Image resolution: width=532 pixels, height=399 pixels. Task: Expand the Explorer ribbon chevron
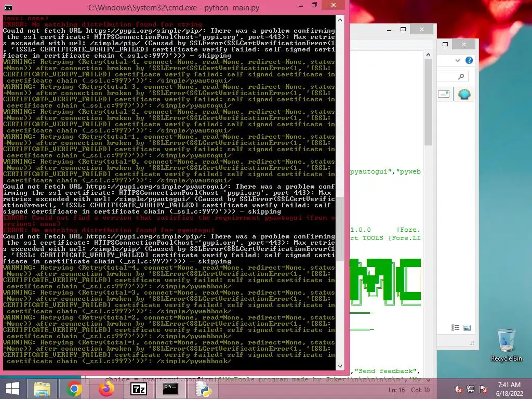point(458,60)
